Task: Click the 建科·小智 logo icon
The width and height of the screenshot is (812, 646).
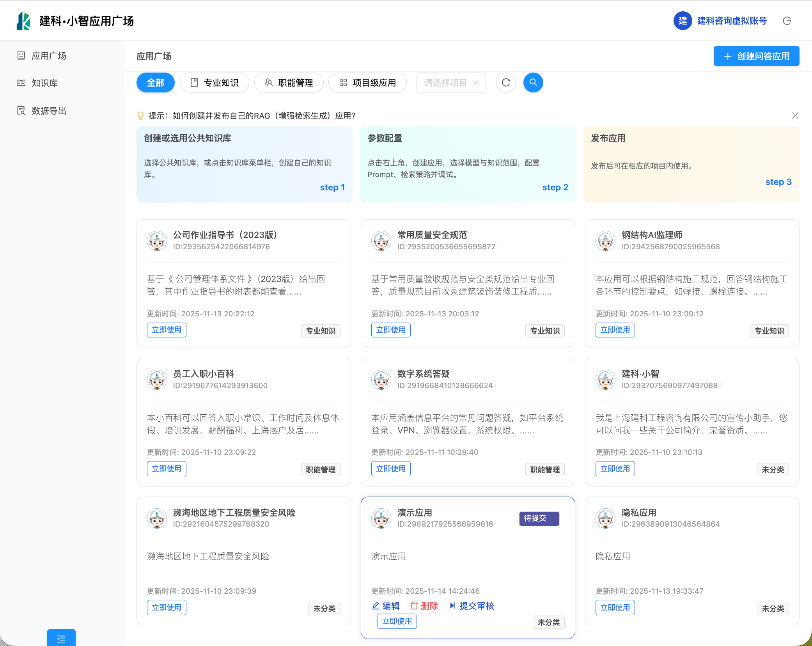Action: 23,21
